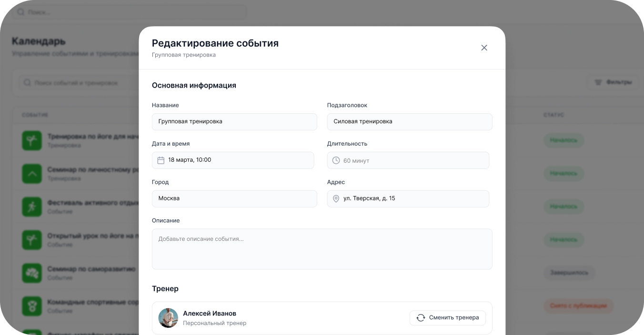The height and width of the screenshot is (335, 644).
Task: Close the event editing dialog
Action: click(x=484, y=48)
